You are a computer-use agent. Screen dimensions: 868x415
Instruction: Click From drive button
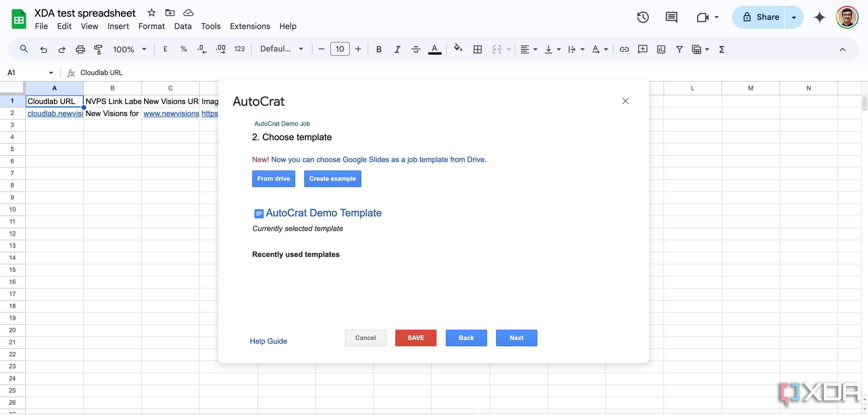click(274, 179)
